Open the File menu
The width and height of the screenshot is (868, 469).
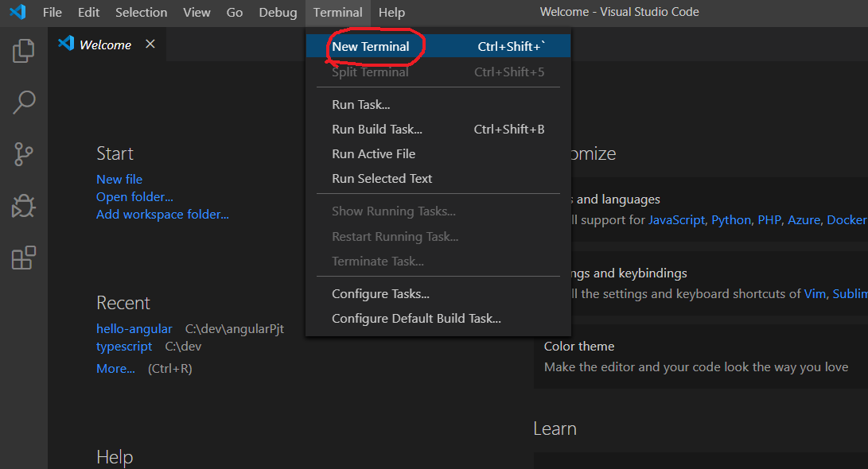click(x=53, y=12)
